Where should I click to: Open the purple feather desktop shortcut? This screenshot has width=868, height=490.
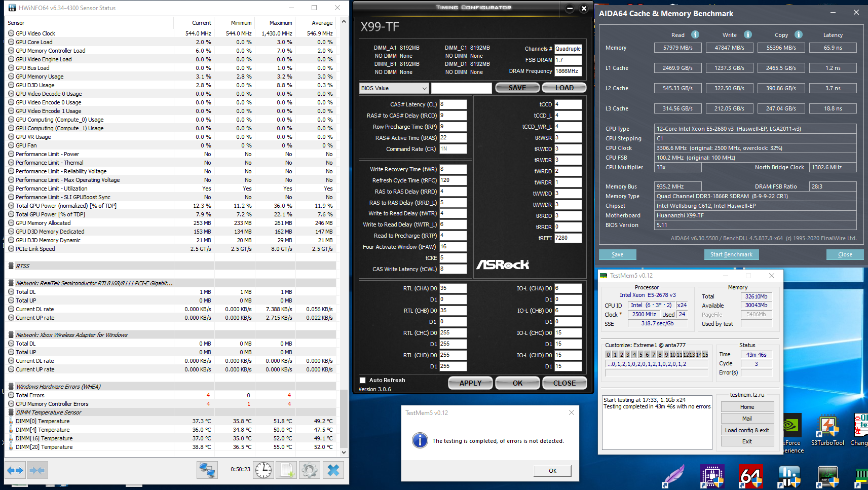pyautogui.click(x=674, y=476)
